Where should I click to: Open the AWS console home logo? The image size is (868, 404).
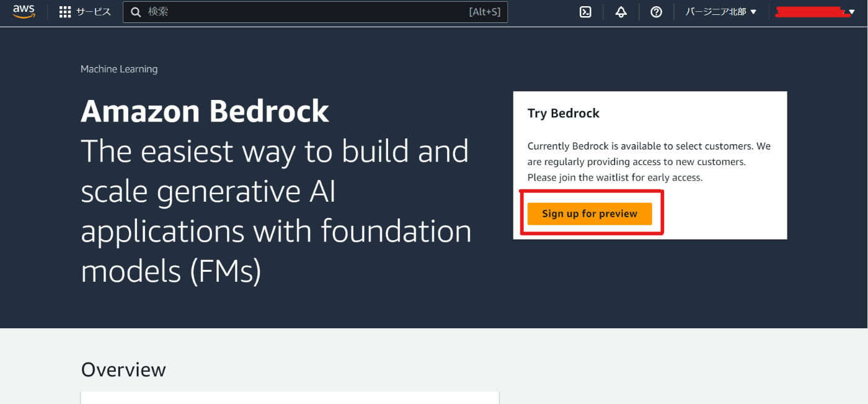coord(24,12)
